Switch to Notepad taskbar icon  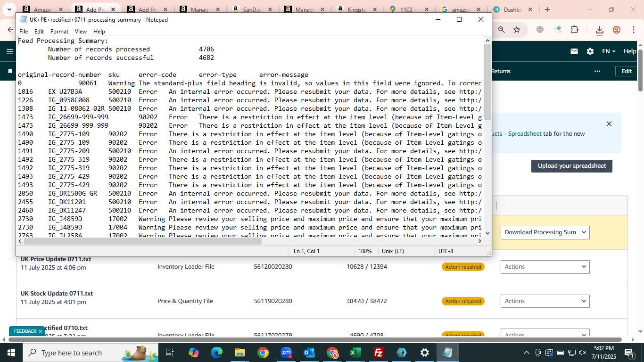coord(447,353)
